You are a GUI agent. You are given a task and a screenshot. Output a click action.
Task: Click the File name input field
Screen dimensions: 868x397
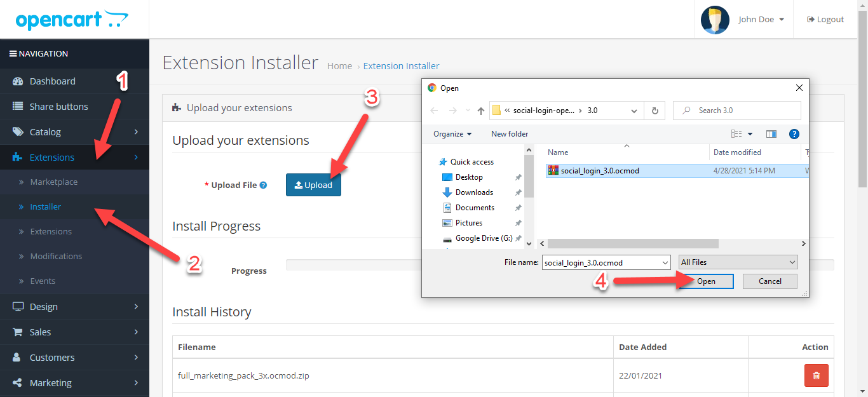[607, 262]
